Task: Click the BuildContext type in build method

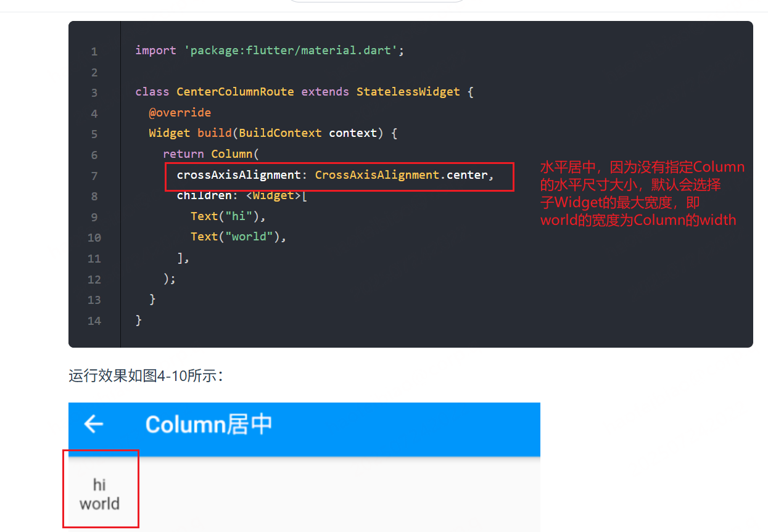Action: coord(280,133)
